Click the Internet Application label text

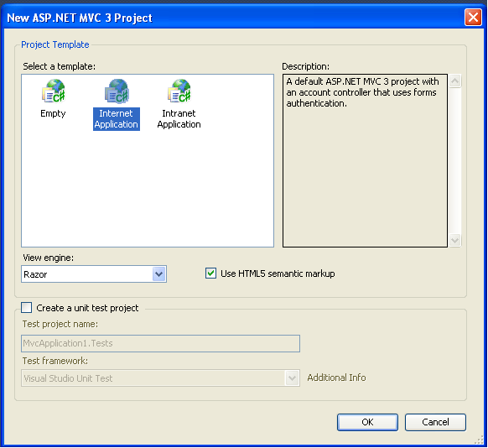coord(116,119)
